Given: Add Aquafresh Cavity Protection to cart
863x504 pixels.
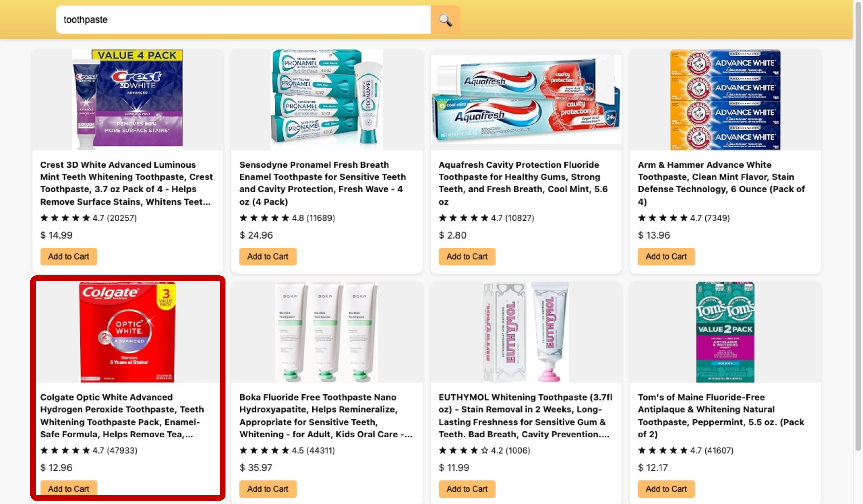Looking at the screenshot, I should point(467,257).
